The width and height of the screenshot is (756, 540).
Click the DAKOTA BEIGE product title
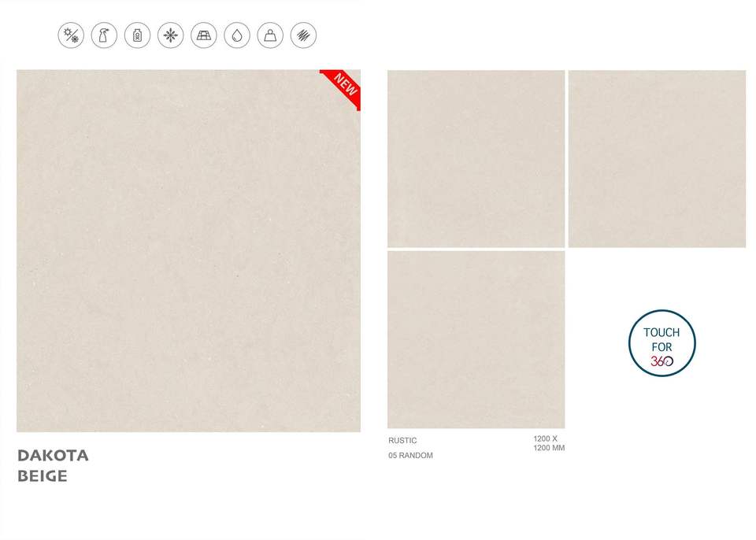pos(53,466)
